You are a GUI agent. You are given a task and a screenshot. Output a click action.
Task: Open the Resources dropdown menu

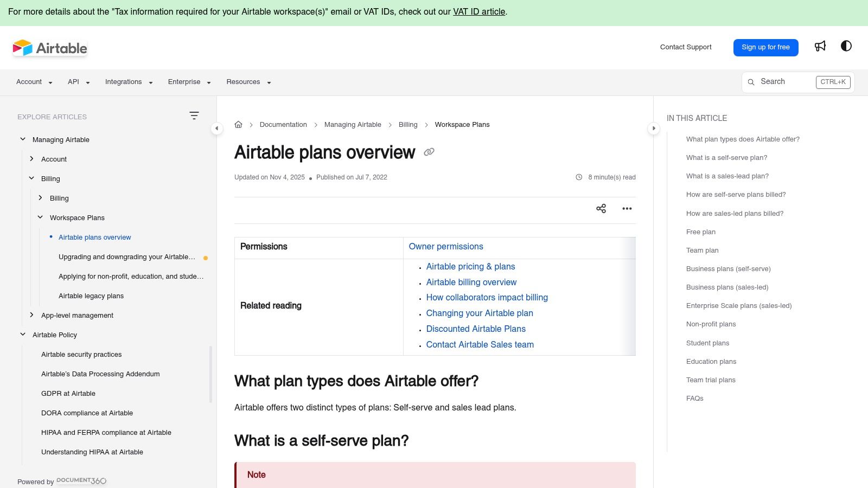point(248,82)
